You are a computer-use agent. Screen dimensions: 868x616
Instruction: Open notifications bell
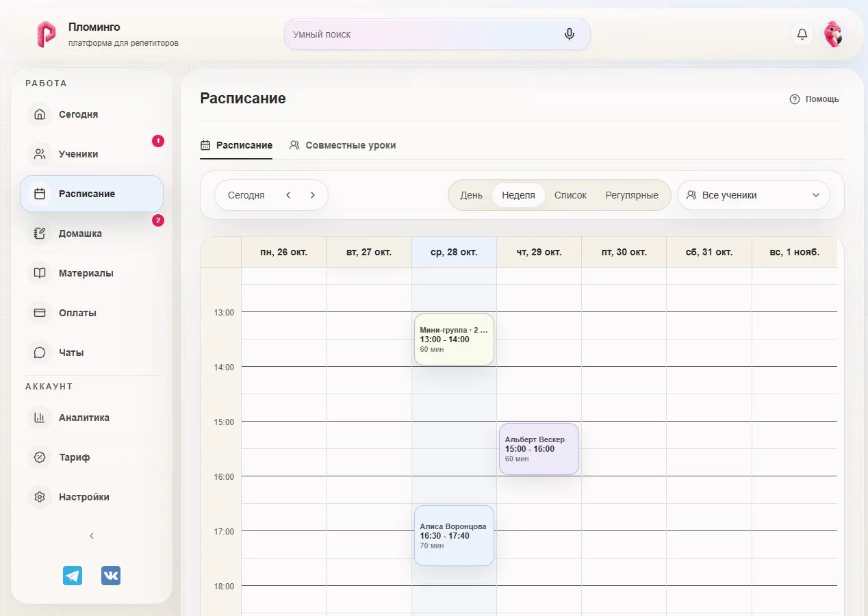coord(802,34)
